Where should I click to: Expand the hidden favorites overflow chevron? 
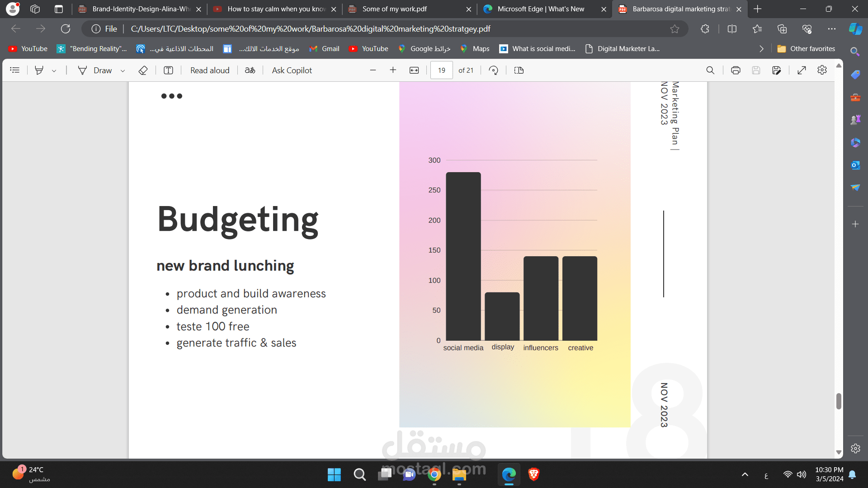pos(761,49)
